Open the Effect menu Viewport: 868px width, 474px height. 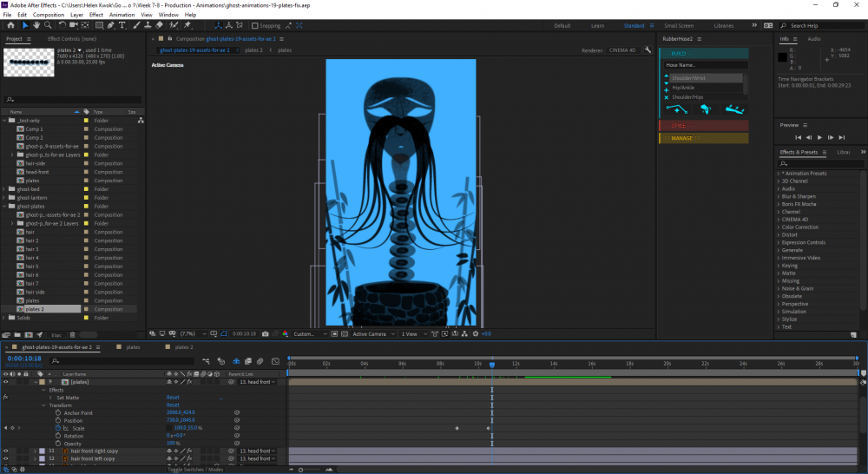click(96, 15)
